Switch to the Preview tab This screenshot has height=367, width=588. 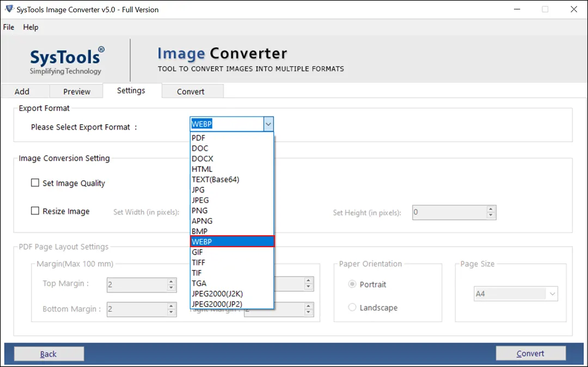coord(77,91)
